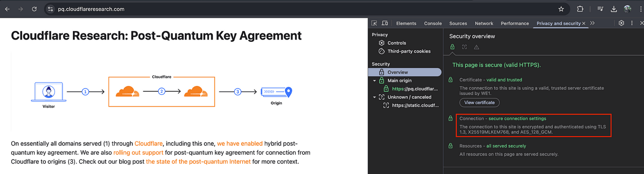Go back to the previous page
This screenshot has height=174, width=644.
7,9
